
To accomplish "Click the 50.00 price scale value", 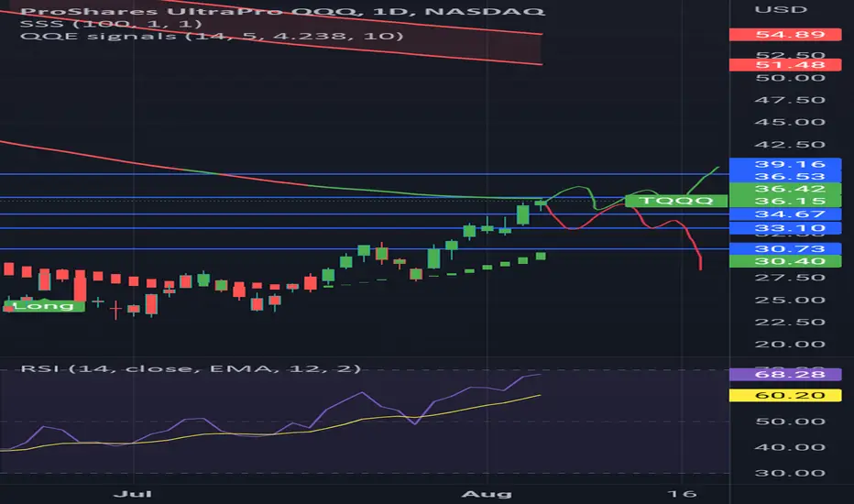I will coord(790,78).
